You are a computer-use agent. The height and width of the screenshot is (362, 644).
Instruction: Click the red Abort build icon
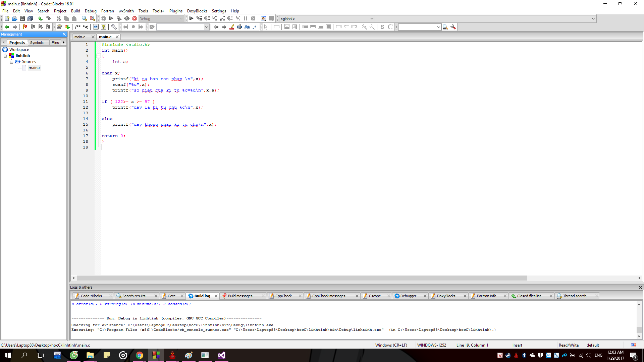click(x=135, y=19)
